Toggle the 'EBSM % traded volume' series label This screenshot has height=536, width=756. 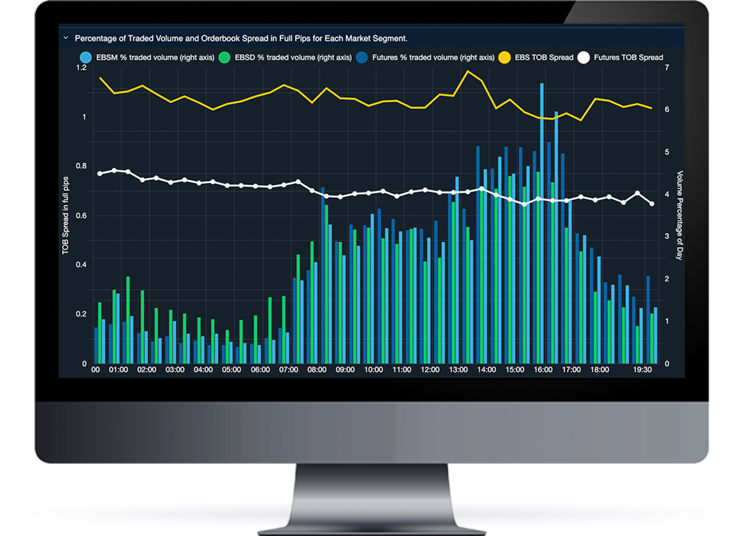pyautogui.click(x=155, y=58)
